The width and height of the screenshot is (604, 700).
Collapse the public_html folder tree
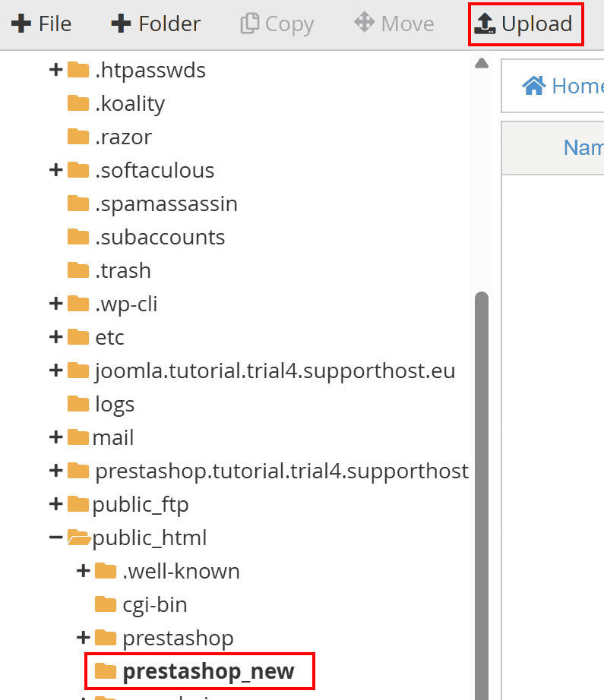point(55,537)
